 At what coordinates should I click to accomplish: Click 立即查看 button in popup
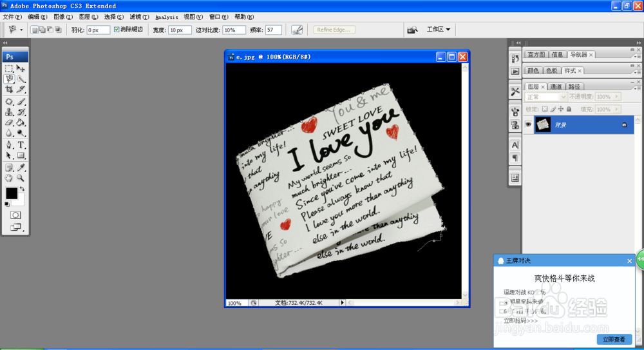[614, 339]
